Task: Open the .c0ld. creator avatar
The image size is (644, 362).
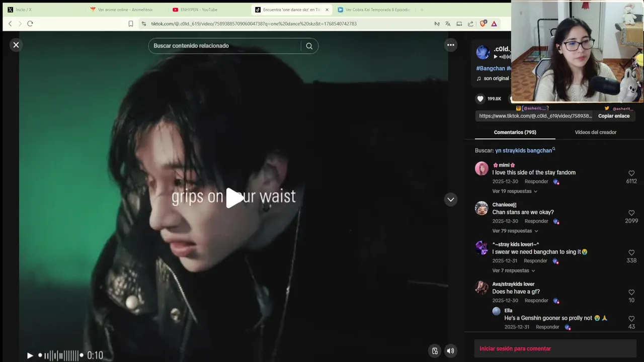Action: 482,52
